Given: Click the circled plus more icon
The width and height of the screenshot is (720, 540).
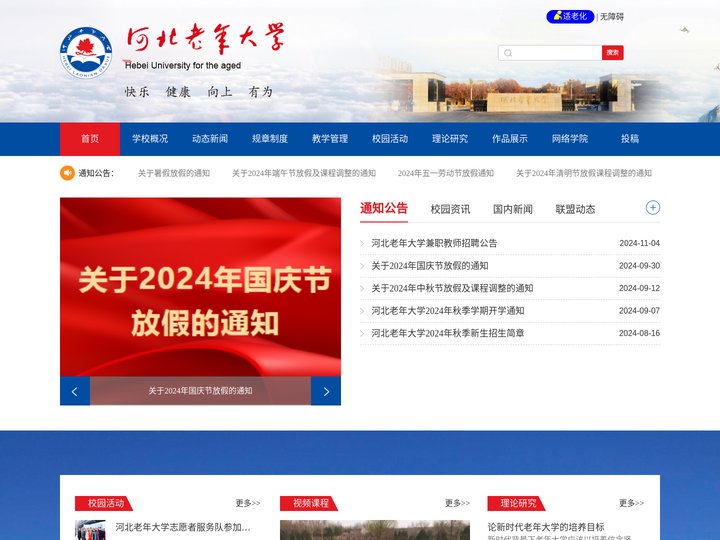Looking at the screenshot, I should pos(652,208).
